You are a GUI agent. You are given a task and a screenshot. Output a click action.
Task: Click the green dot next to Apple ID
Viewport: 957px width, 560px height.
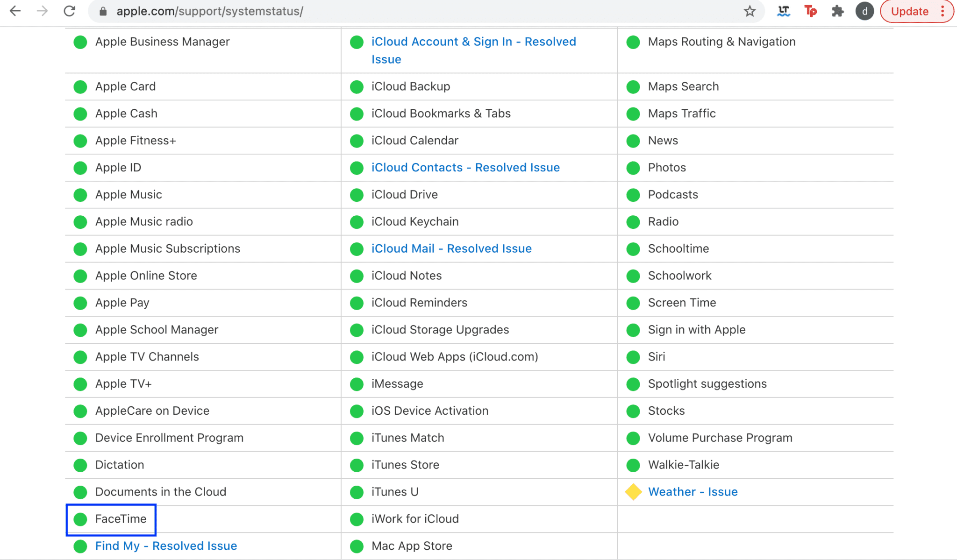tap(80, 167)
